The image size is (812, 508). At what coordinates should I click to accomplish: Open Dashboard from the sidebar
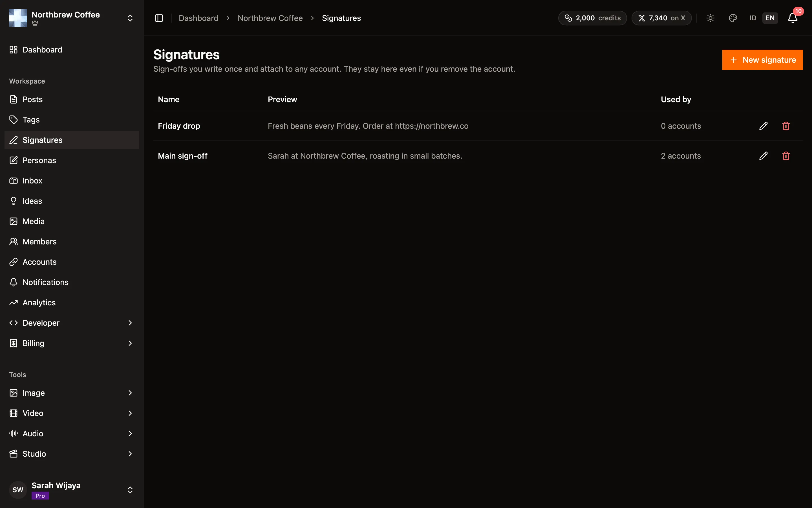click(72, 50)
